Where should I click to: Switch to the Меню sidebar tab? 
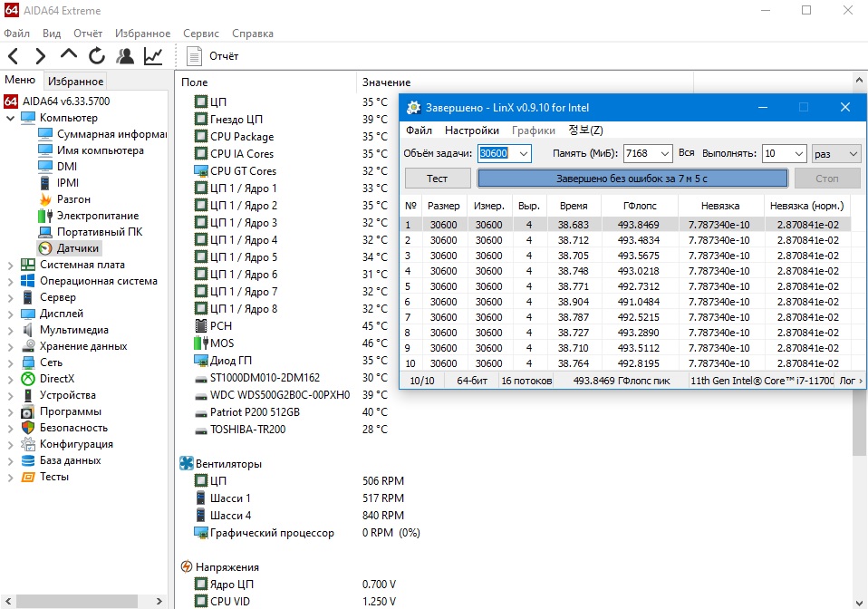click(x=20, y=80)
